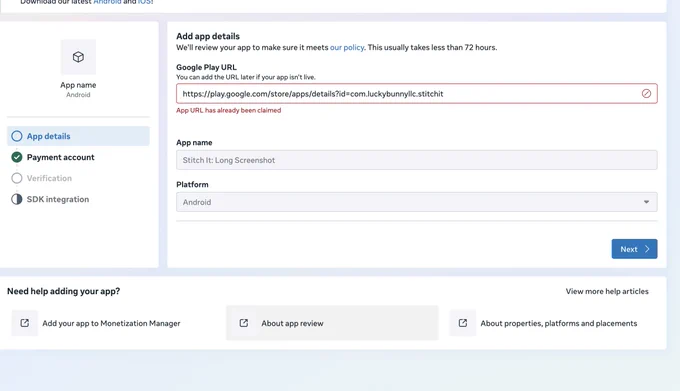Click the Android download link at top
Screen dimensions: 680x391
(x=107, y=2)
